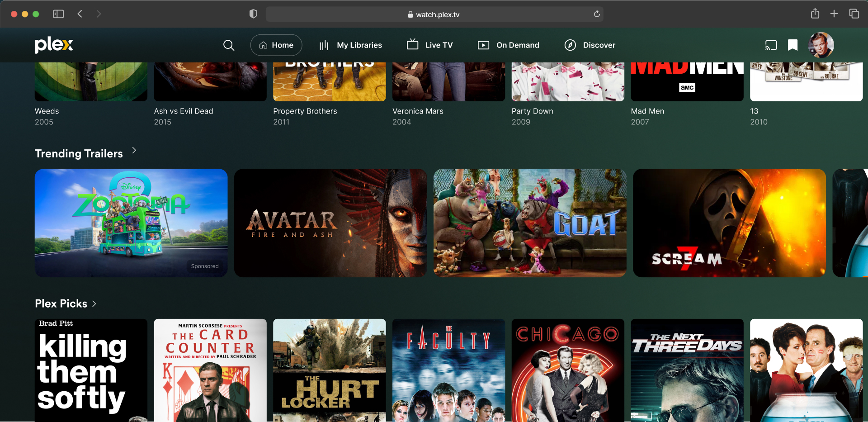Expand Plex Picks with chevron

tap(94, 303)
